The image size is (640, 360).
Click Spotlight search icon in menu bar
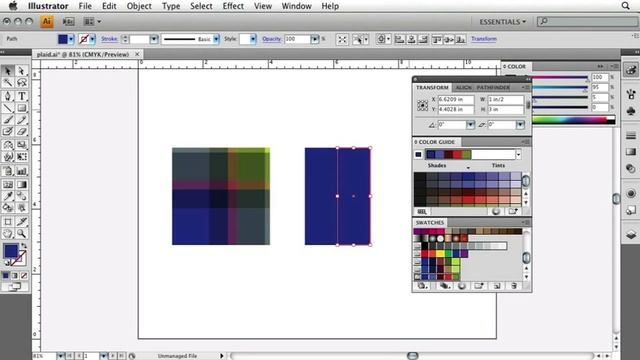[x=625, y=6]
